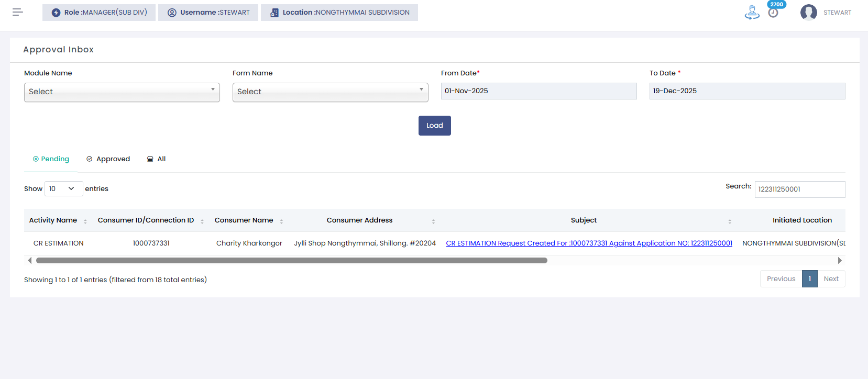Click the Username person icon
868x379 pixels.
pos(172,13)
